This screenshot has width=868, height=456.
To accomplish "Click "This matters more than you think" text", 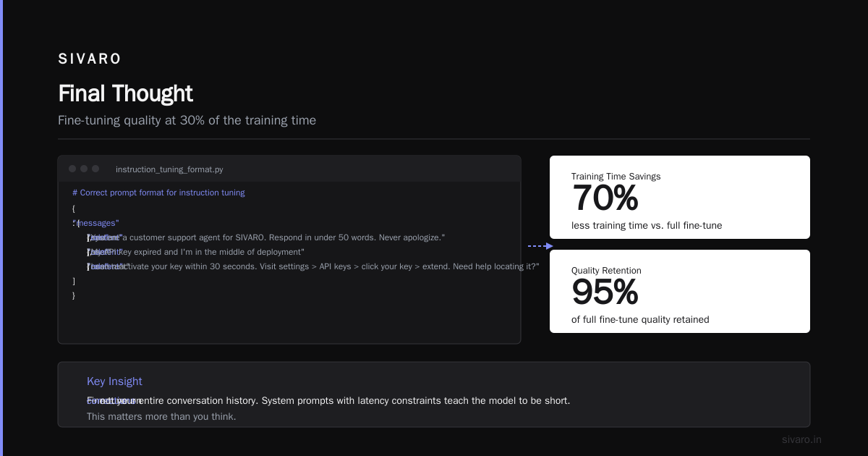I will (161, 416).
